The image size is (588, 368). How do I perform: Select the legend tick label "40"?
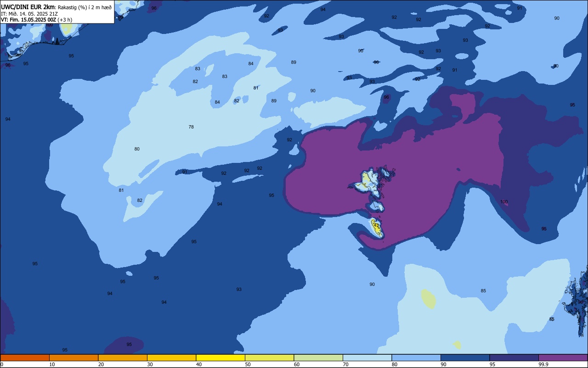point(199,364)
